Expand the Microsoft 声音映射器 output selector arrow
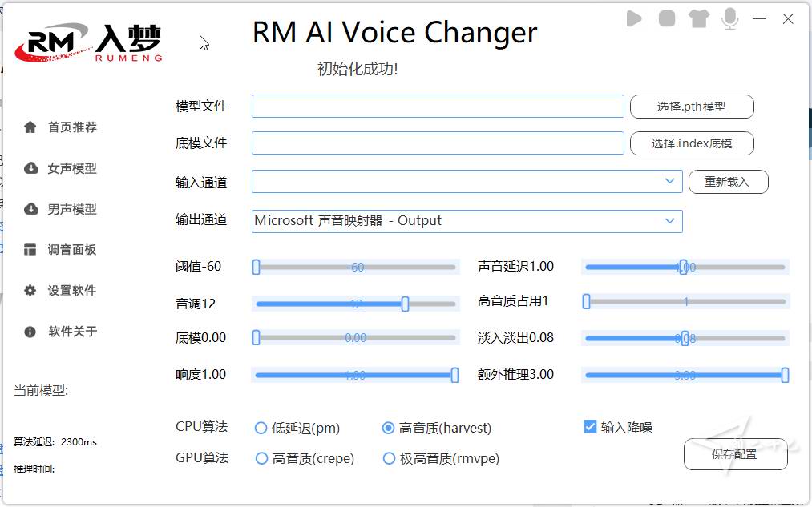The width and height of the screenshot is (812, 507). [x=672, y=219]
